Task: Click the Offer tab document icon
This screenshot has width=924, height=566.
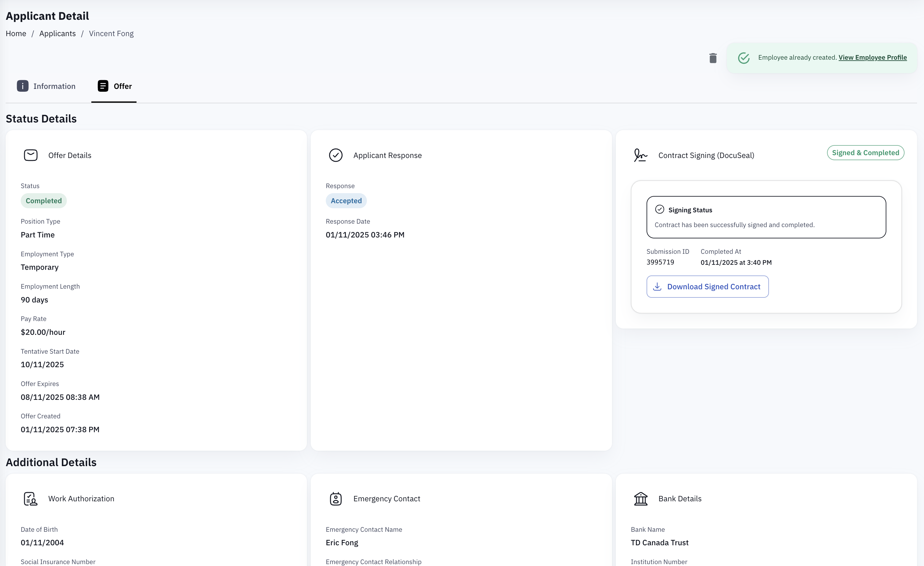Action: 103,86
